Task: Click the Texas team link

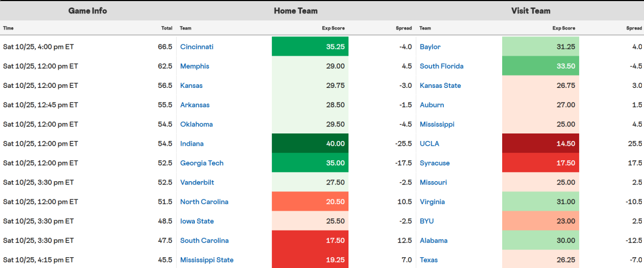Action: 428,260
